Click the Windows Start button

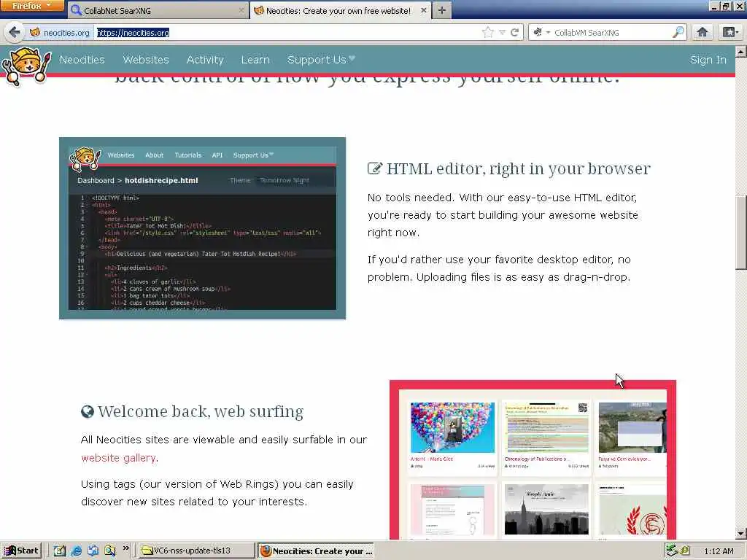coord(22,551)
